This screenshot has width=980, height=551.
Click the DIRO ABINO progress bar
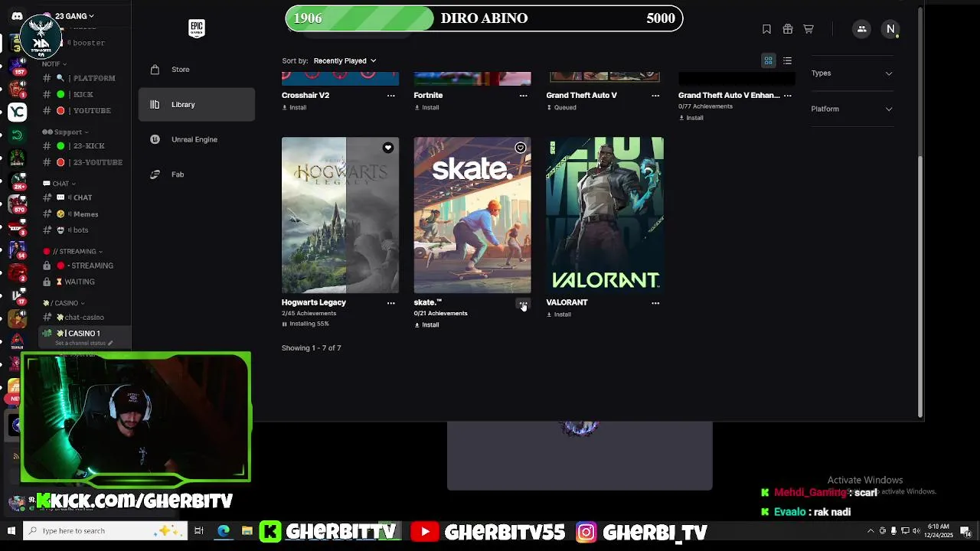coord(484,18)
